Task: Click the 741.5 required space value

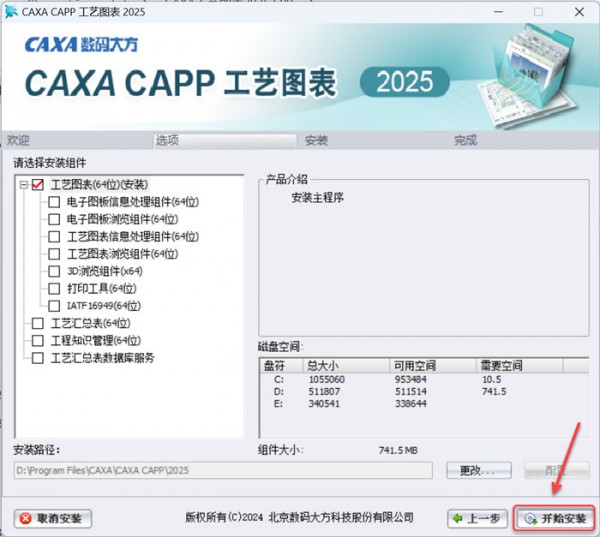Action: (494, 392)
